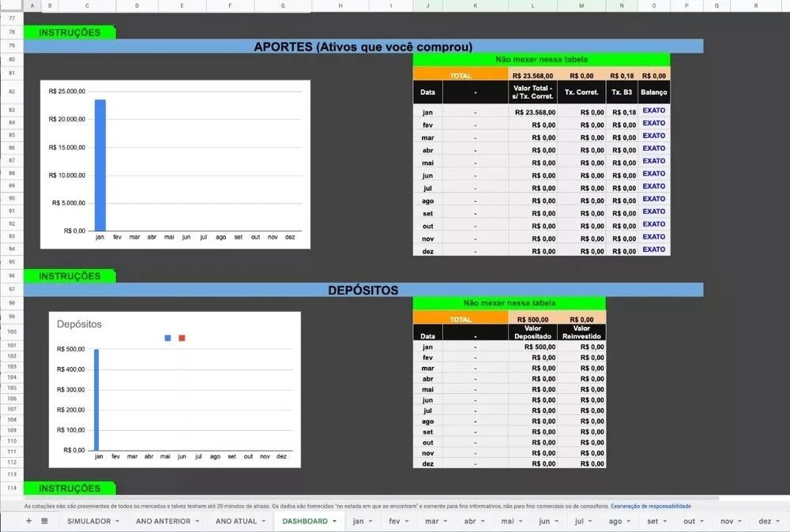Open the all sheets list icon
The width and height of the screenshot is (790, 532).
pyautogui.click(x=44, y=521)
